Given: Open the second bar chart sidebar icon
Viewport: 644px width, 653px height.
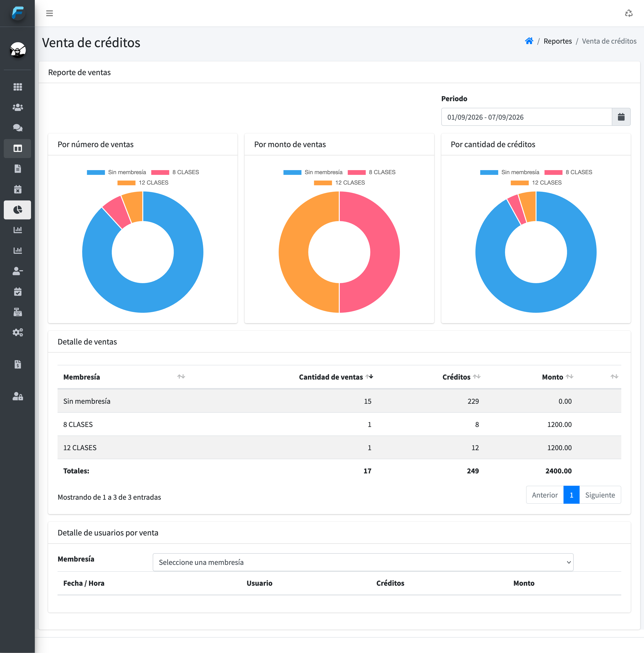Looking at the screenshot, I should (x=18, y=251).
